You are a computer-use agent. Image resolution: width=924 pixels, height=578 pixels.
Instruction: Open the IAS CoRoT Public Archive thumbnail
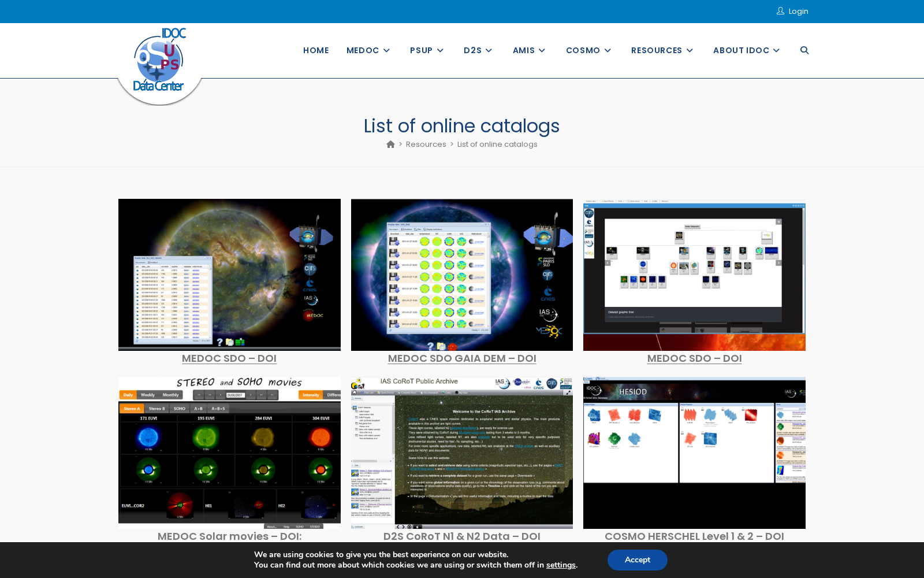coord(462,453)
